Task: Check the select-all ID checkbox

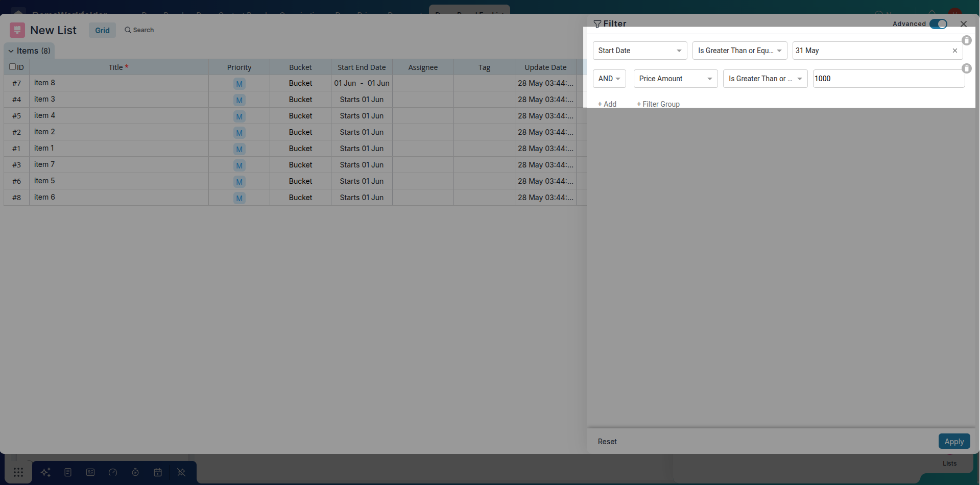Action: (x=13, y=67)
